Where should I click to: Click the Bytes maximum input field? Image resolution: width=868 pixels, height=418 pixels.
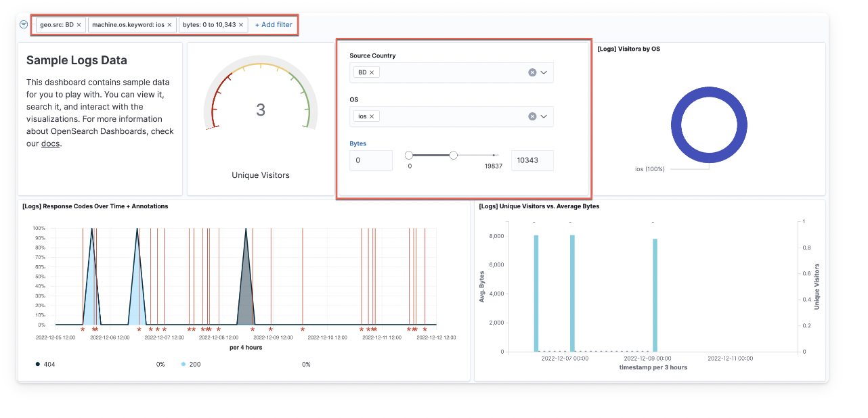pyautogui.click(x=532, y=160)
